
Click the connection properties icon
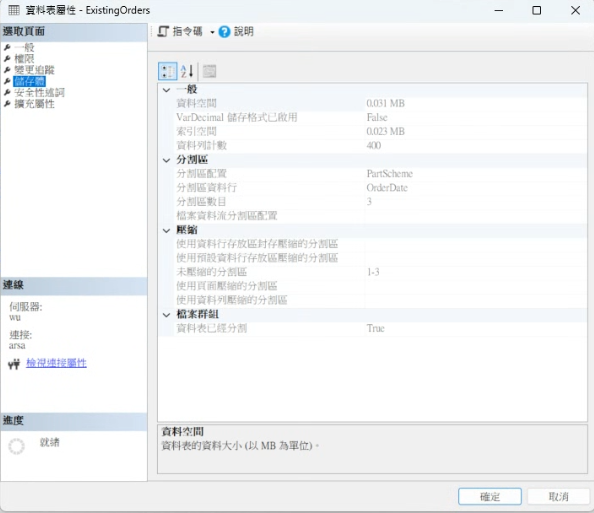click(x=14, y=364)
